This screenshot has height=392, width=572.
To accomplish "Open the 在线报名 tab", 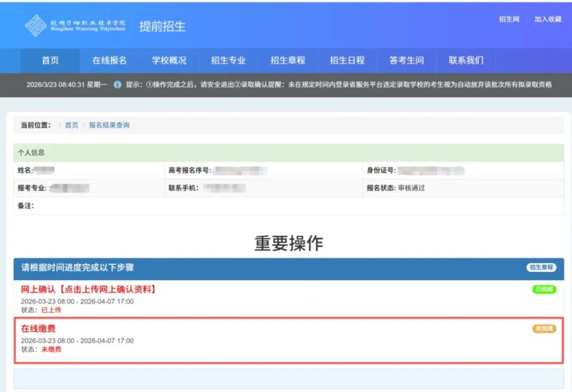I will pyautogui.click(x=109, y=60).
